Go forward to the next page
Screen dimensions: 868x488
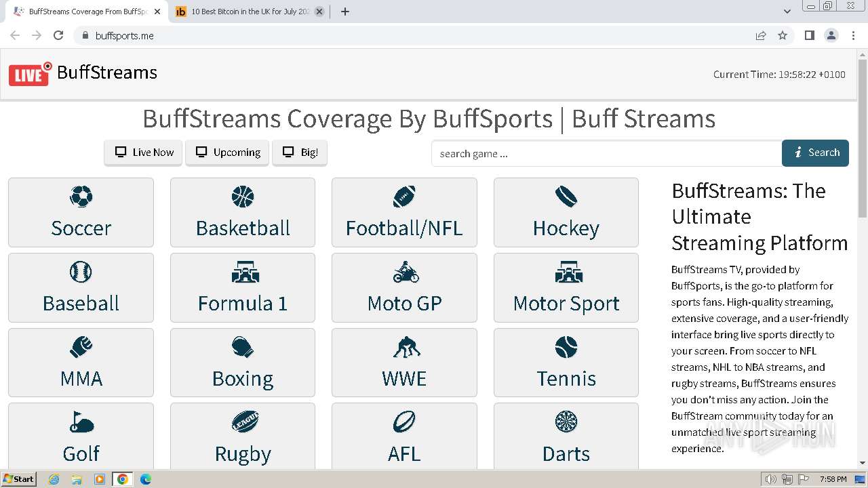(x=37, y=35)
